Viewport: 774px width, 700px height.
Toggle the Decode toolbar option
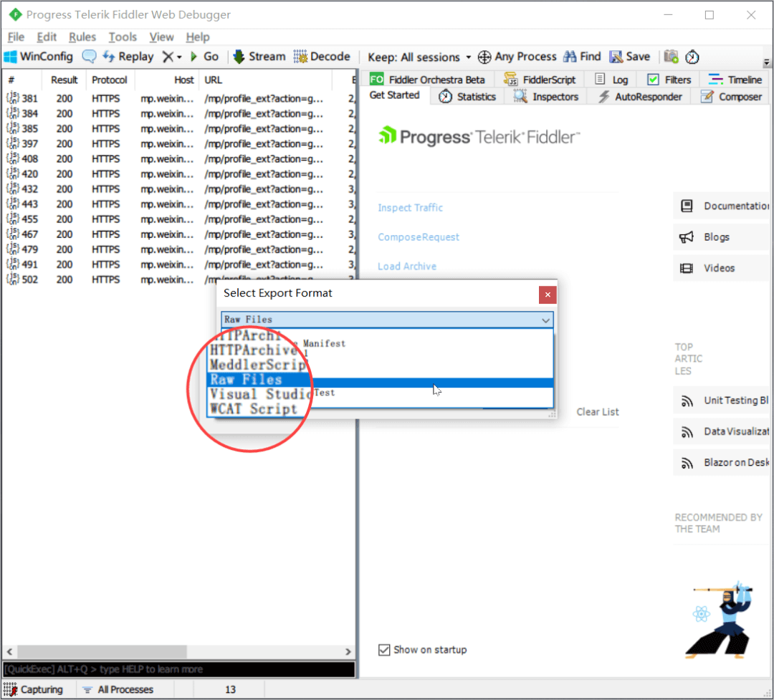[x=322, y=57]
